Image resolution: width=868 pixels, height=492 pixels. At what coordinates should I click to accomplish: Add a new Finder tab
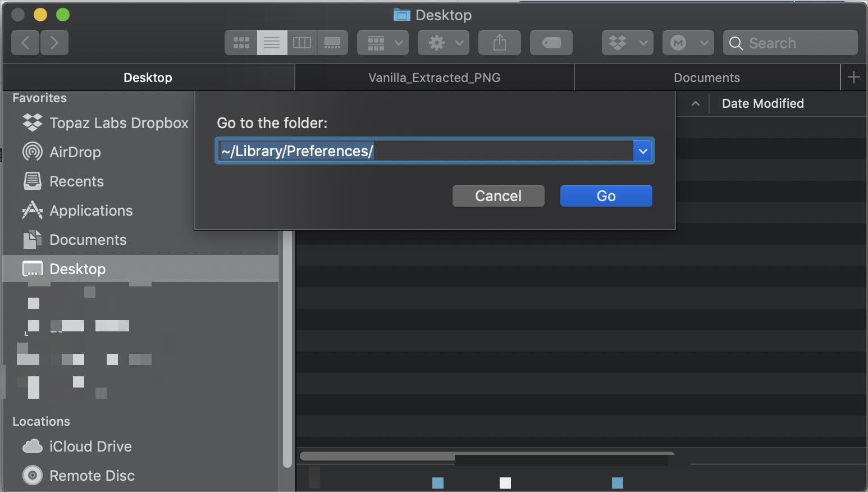click(853, 78)
